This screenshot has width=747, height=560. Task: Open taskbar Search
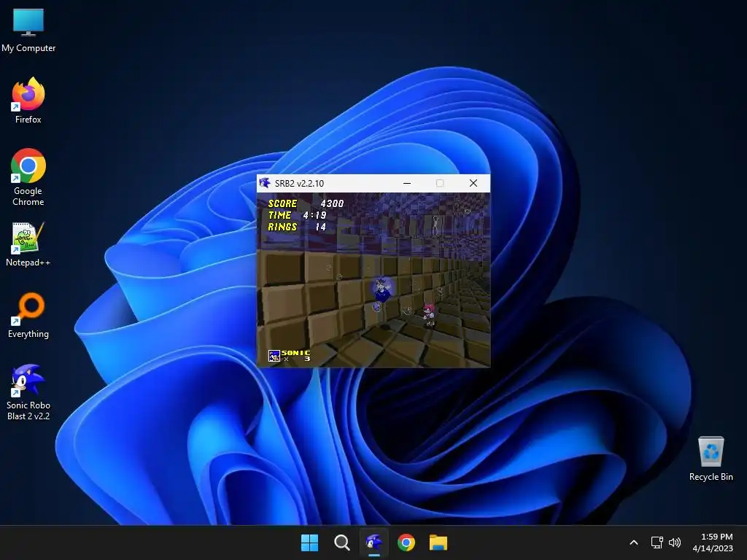tap(341, 542)
